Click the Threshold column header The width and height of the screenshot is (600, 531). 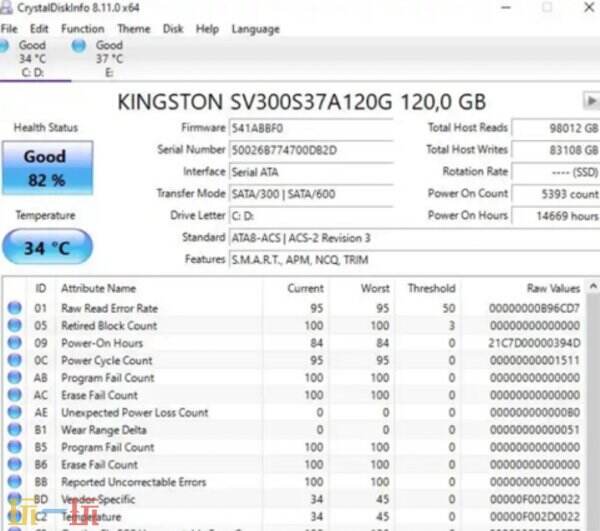(x=428, y=288)
